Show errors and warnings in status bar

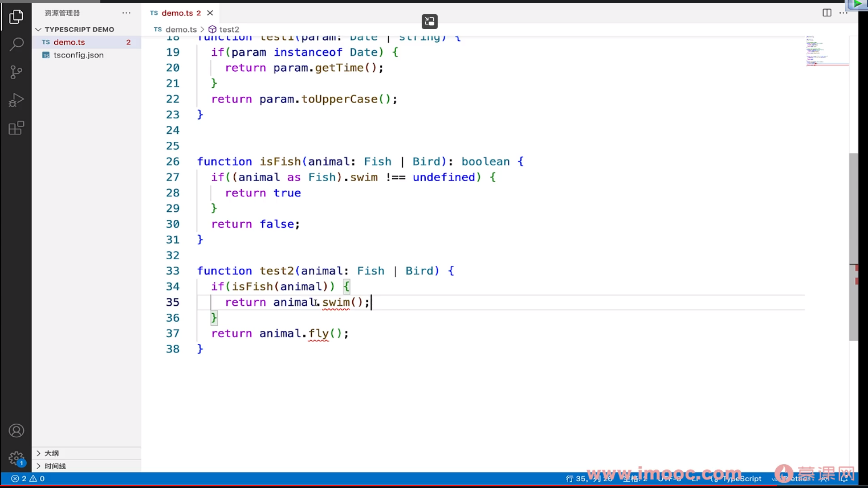point(28,479)
